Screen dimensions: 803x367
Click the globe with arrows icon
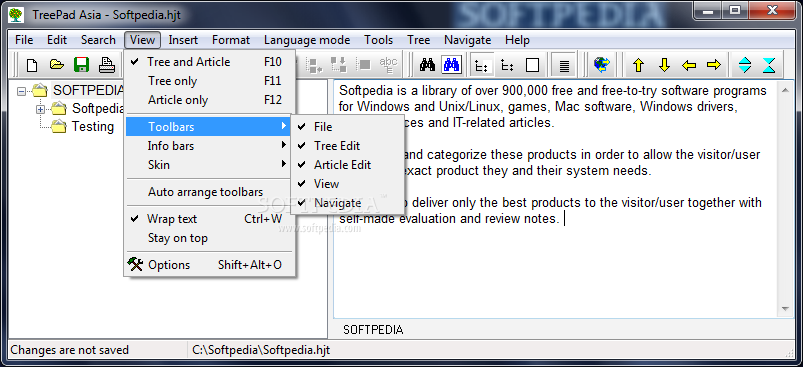(602, 64)
